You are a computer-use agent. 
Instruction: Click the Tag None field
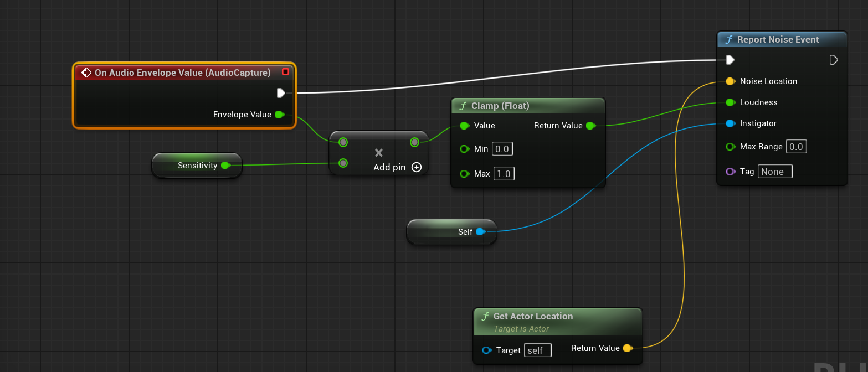(774, 172)
